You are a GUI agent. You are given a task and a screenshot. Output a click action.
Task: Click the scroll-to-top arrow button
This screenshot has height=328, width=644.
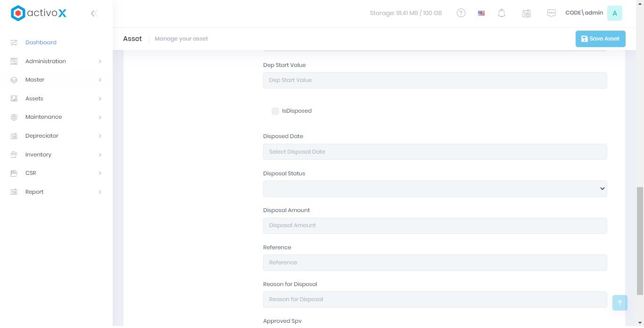coord(619,303)
